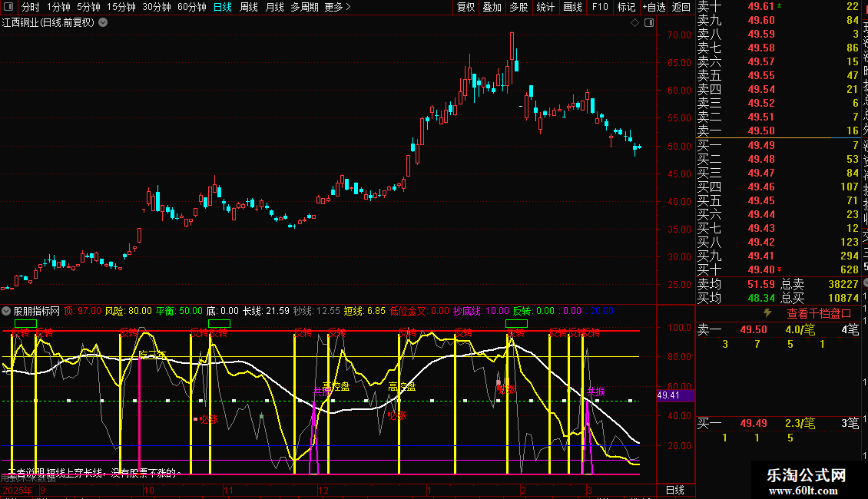Add stock with +自选 button
The height and width of the screenshot is (499, 868).
tap(653, 7)
